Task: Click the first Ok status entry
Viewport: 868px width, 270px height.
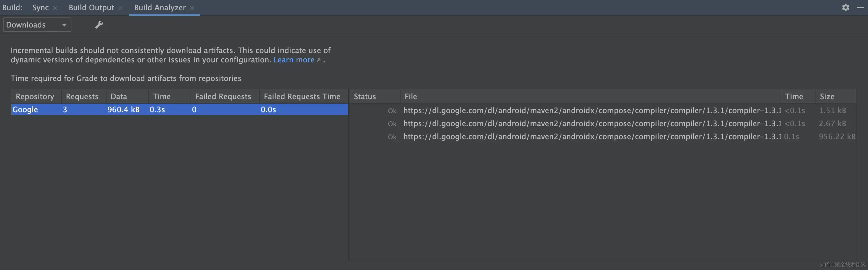Action: tap(392, 110)
